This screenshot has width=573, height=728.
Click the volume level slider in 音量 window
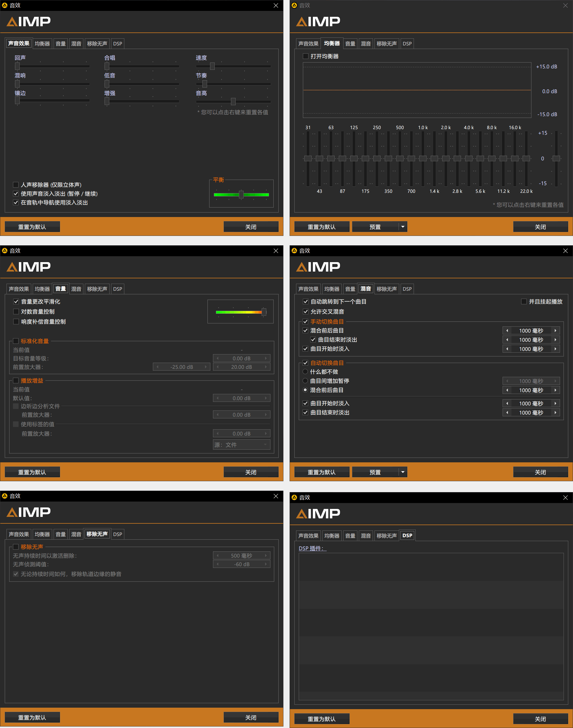241,312
